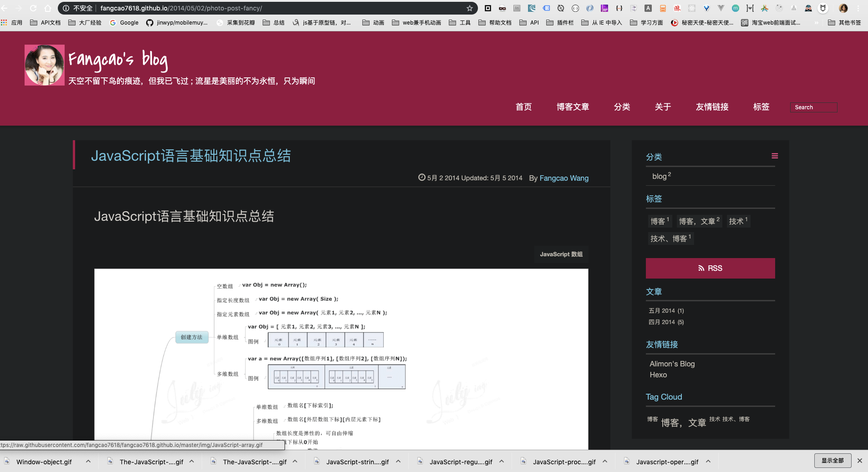This screenshot has height=472, width=868.
Task: Open the Alimon's Blog friend link
Action: pos(672,364)
